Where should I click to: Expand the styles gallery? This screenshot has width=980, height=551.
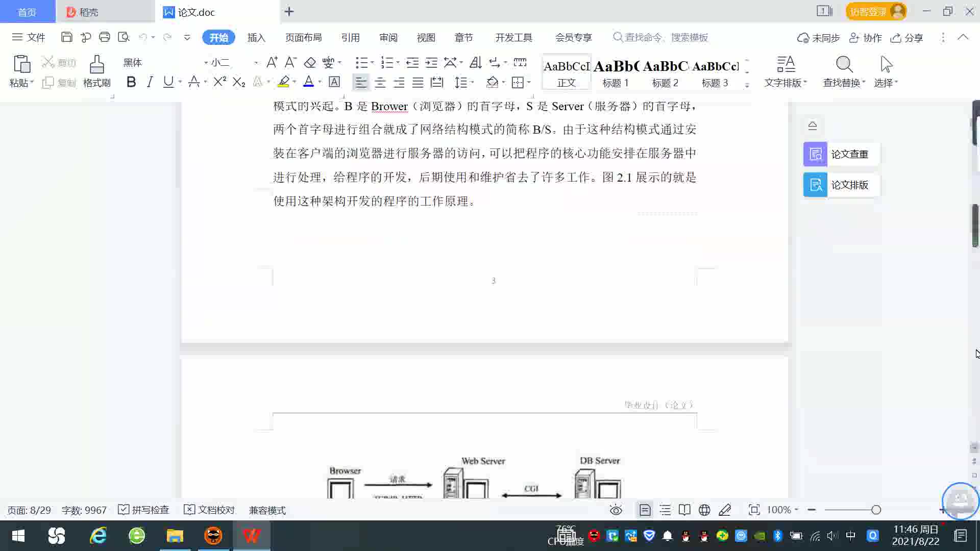[x=747, y=85]
